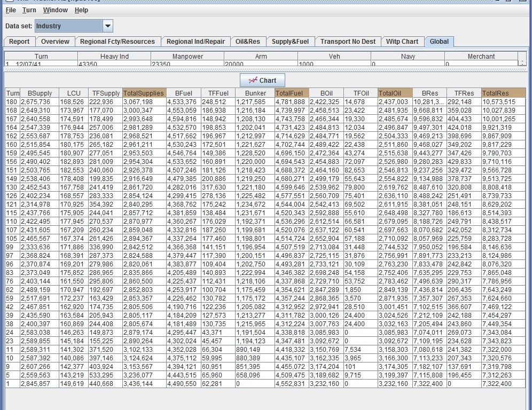The image size is (532, 410).
Task: Select the Global tab
Action: [x=439, y=41]
